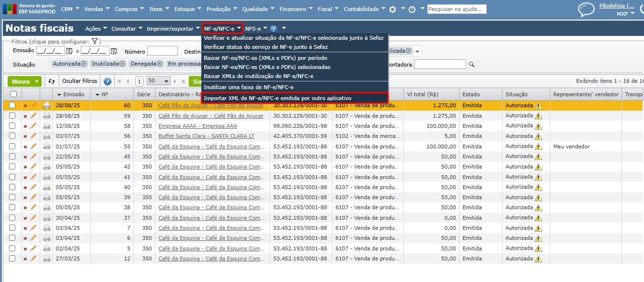Image resolution: width=644 pixels, height=282 pixels.
Task: Click the warning triangle on invoice 56
Action: (x=538, y=136)
